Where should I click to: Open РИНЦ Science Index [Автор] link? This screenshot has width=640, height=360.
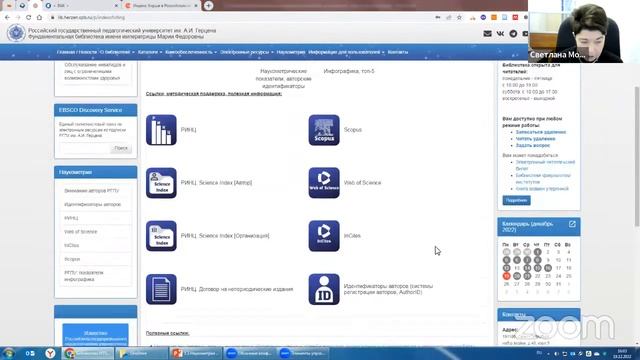tap(216, 183)
